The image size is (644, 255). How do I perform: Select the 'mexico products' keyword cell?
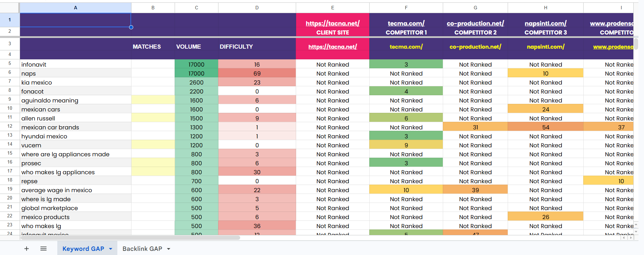click(x=76, y=217)
